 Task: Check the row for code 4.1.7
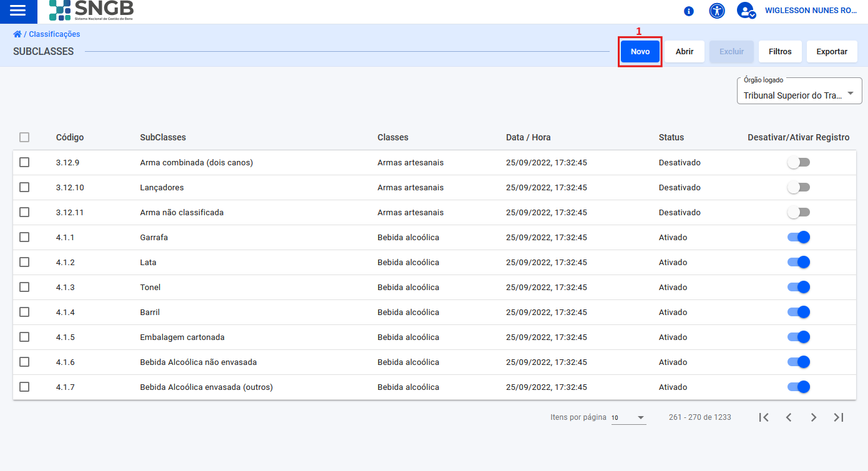click(x=24, y=387)
